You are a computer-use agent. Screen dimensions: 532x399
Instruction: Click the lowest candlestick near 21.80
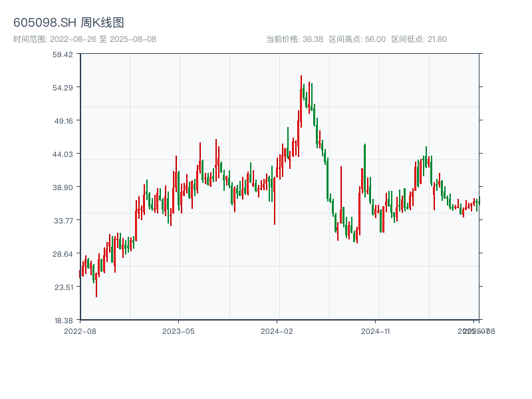[96, 285]
